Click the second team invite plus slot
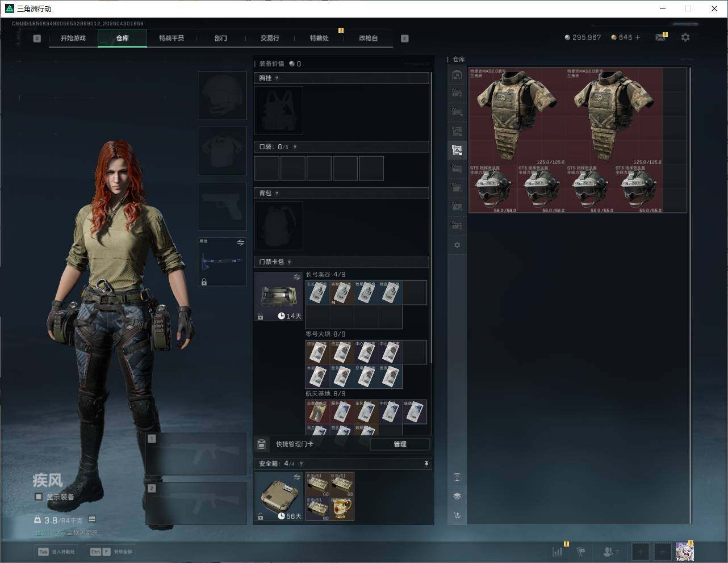This screenshot has height=563, width=728. click(662, 551)
